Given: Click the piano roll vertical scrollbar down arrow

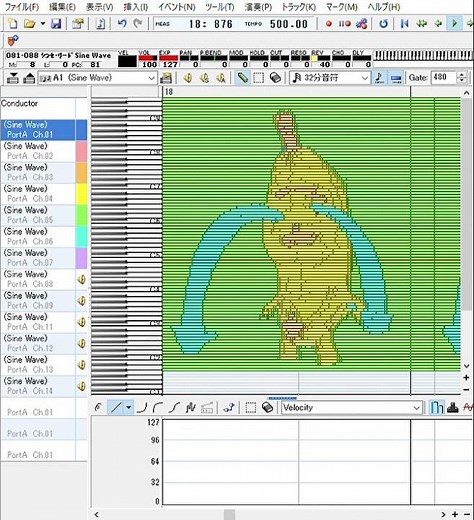Looking at the screenshot, I should coord(466,366).
